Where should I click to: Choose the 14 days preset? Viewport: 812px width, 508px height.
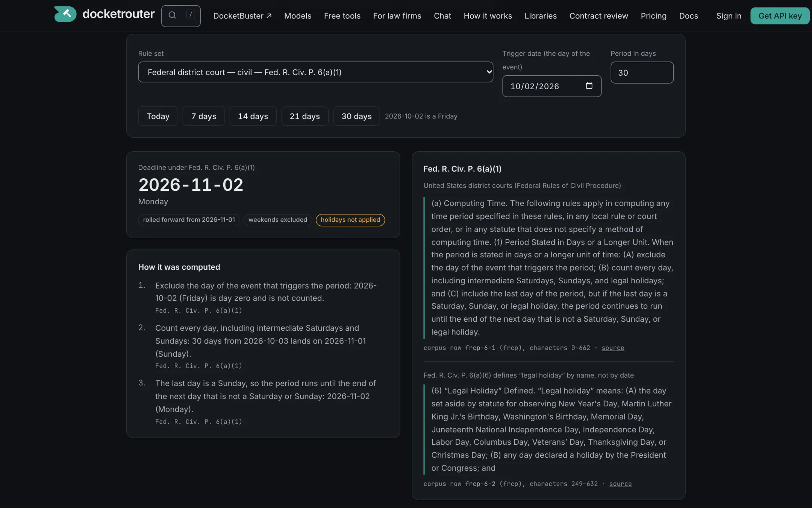(x=253, y=116)
